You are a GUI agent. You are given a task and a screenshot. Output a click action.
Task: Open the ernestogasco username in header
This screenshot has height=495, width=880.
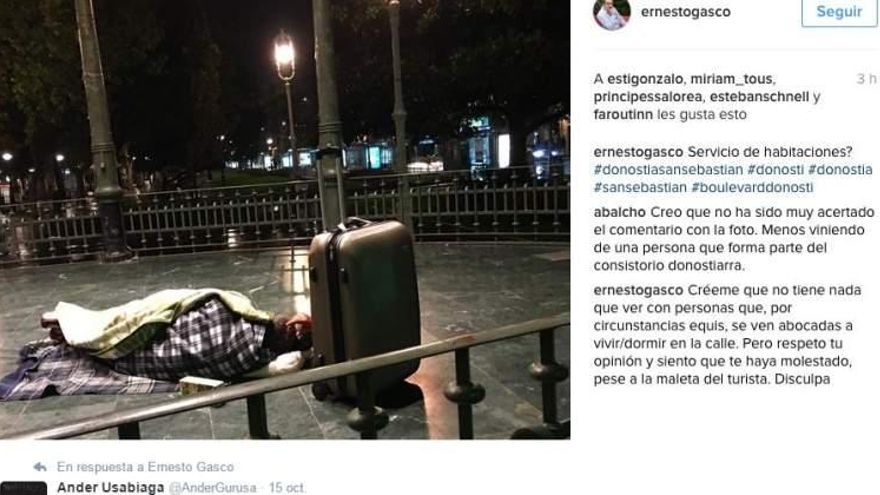685,12
